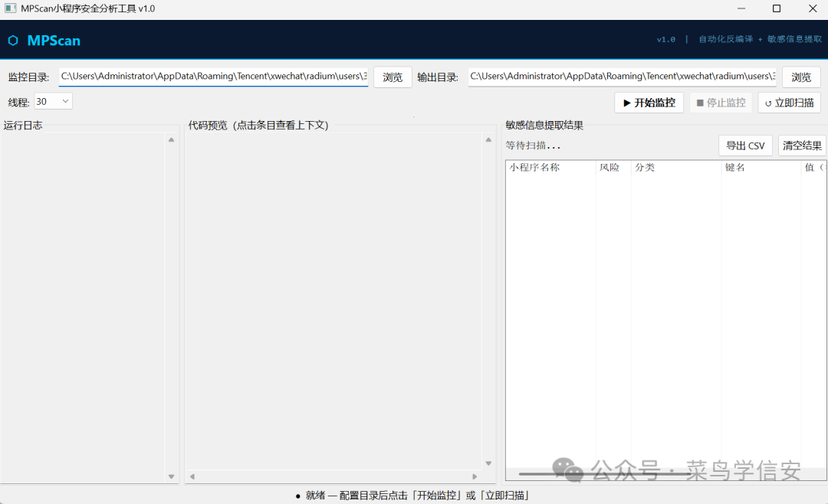Close the MPScan window
This screenshot has height=504, width=828.
(813, 8)
